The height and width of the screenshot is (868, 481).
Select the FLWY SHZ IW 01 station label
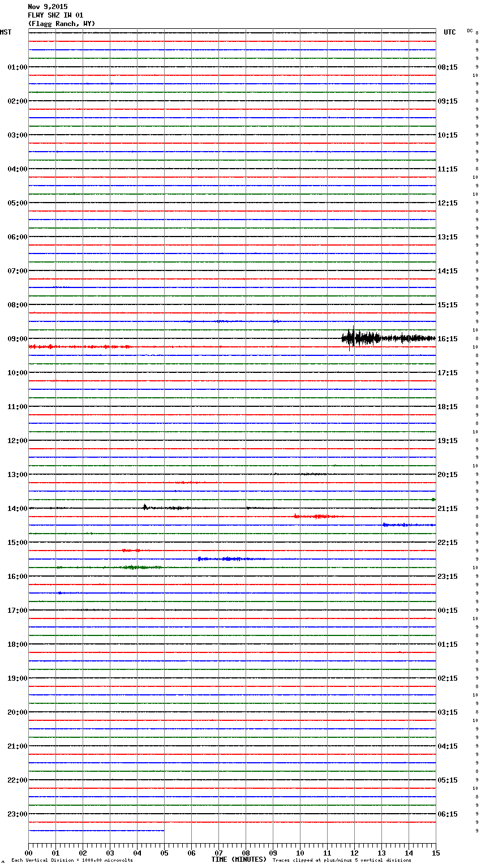55,15
